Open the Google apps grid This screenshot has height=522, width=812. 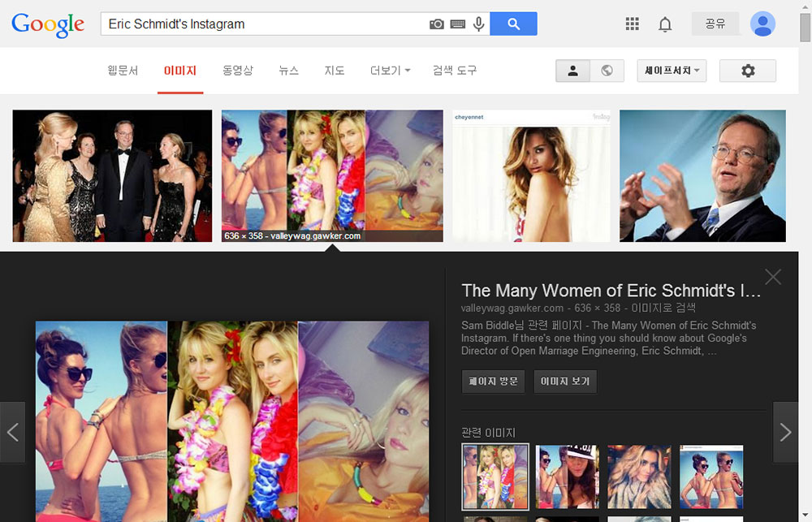point(632,24)
